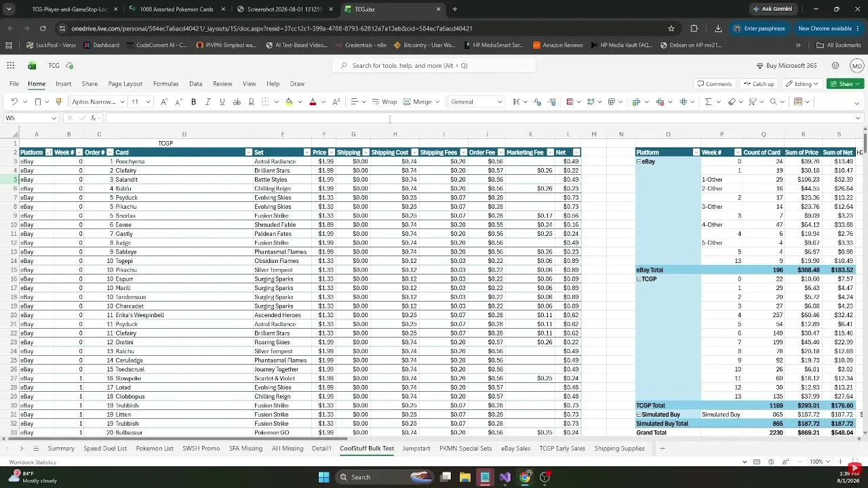Click the Merge cells button
This screenshot has width=868, height=488.
(418, 102)
